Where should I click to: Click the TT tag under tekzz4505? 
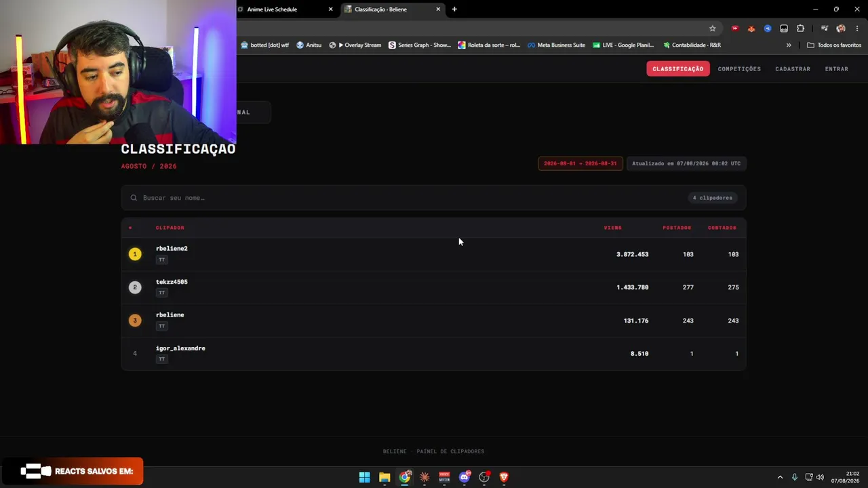point(161,293)
